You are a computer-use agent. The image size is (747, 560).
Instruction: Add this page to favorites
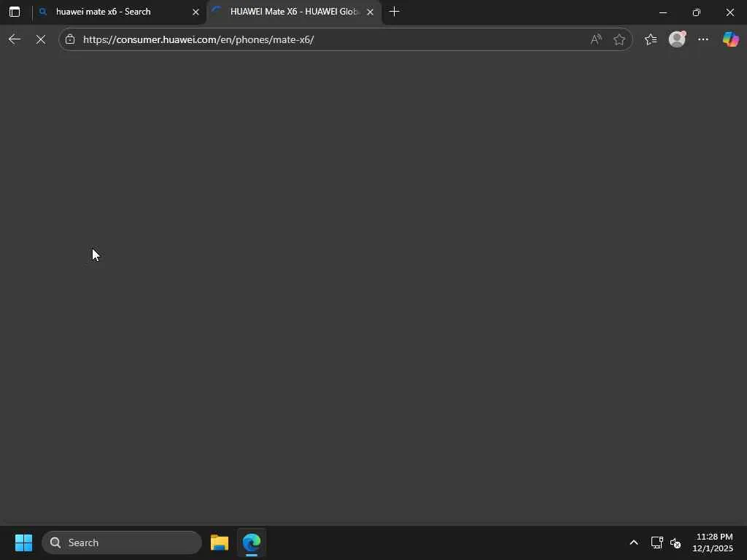[619, 39]
